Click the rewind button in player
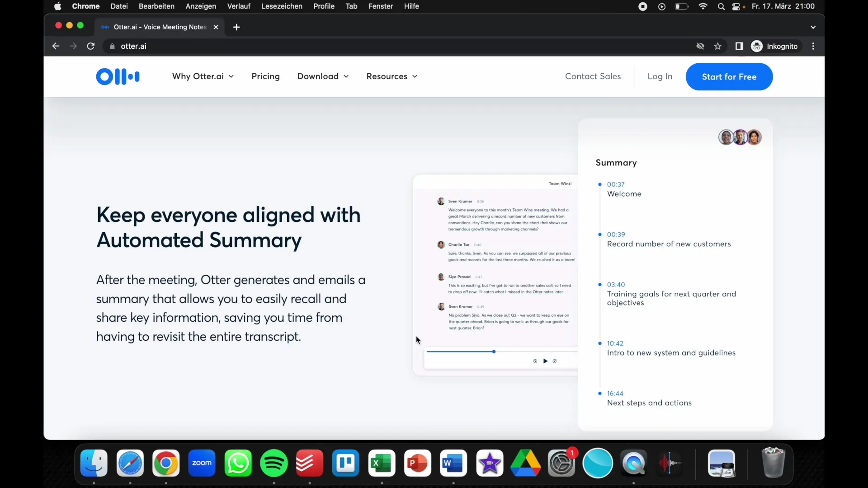Viewport: 868px width, 488px height. (535, 361)
